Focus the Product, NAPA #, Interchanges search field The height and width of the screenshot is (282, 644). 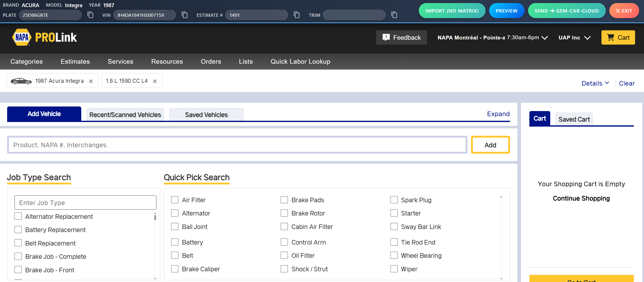[237, 145]
